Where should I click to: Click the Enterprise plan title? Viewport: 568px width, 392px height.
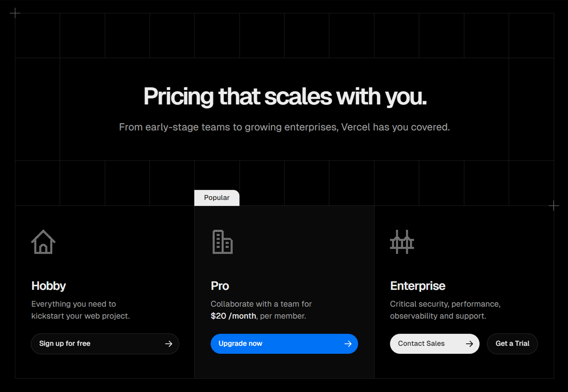tap(418, 286)
